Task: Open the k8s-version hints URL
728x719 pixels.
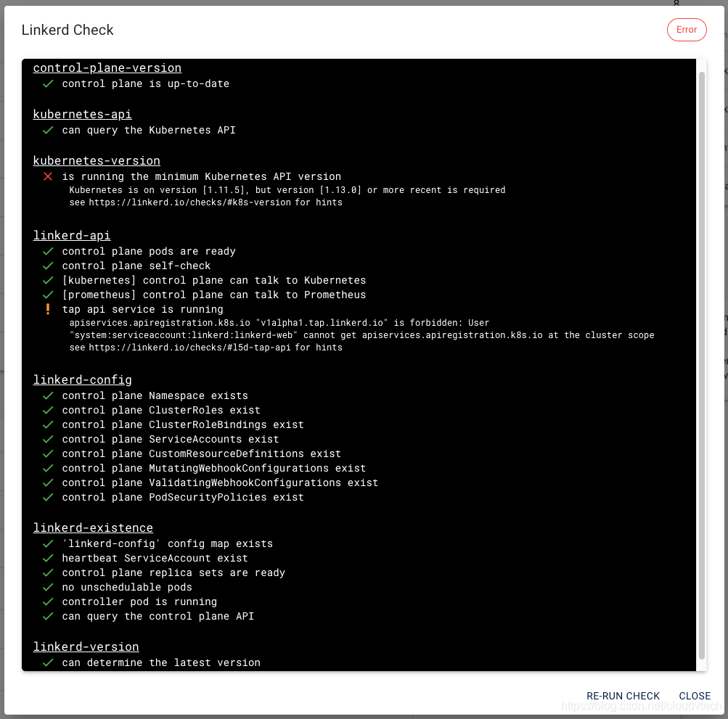Action: [190, 202]
